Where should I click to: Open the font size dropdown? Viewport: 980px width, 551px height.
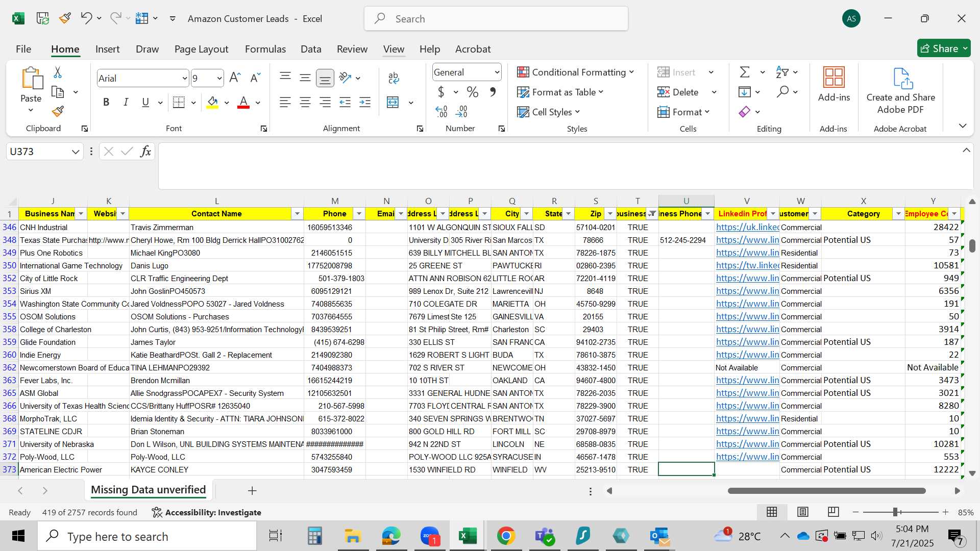pos(219,78)
